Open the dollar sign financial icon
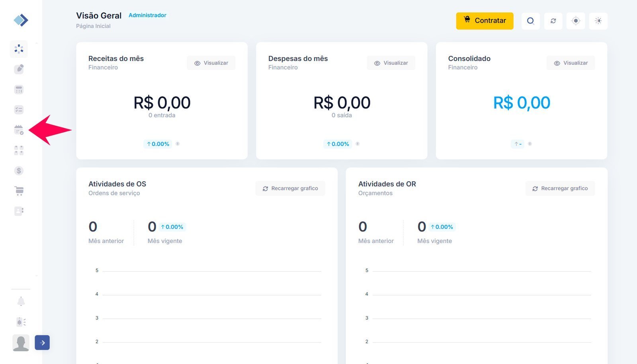 click(19, 171)
